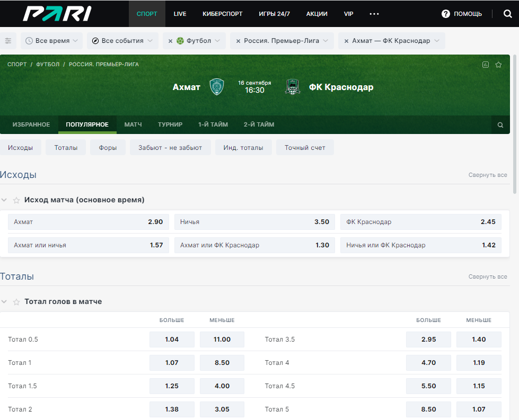
Task: Remove the Футбол filter with X
Action: pyautogui.click(x=171, y=41)
